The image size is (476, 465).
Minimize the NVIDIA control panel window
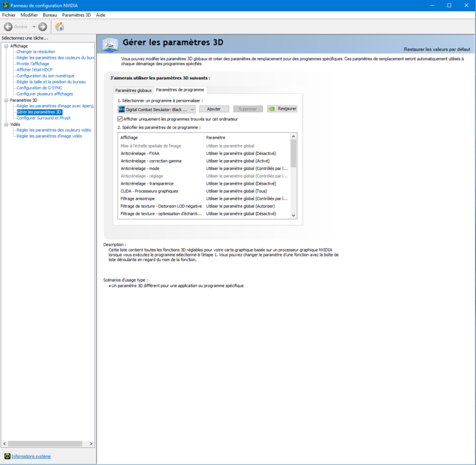433,6
